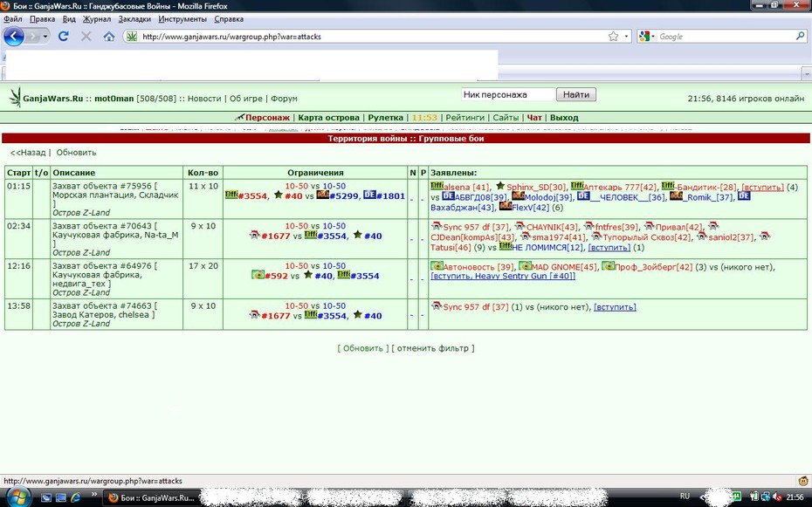Click the icon before Molodoj[39]

518,196
